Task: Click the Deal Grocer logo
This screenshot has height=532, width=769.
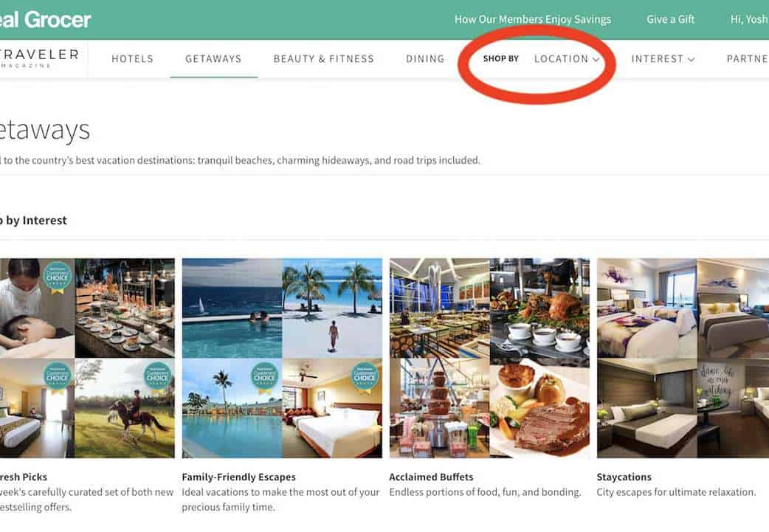Action: click(x=46, y=20)
